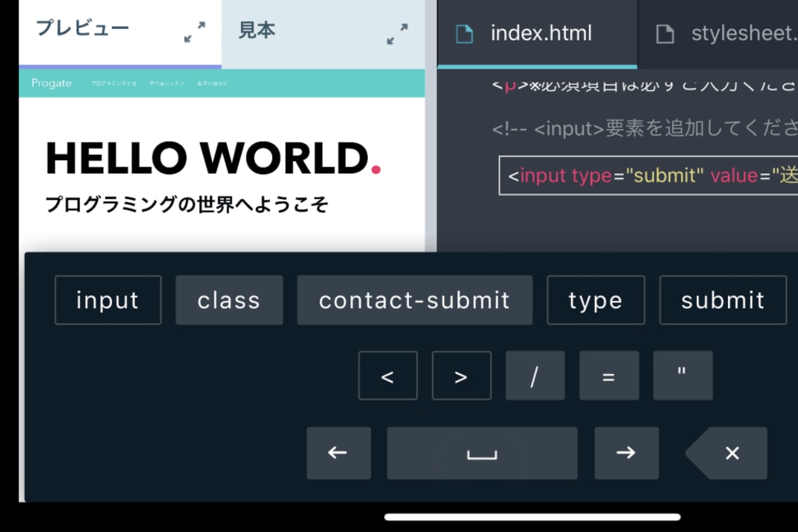Image resolution: width=798 pixels, height=532 pixels.
Task: Expand the プレビュー panel to fullscreen
Action: coord(194,33)
